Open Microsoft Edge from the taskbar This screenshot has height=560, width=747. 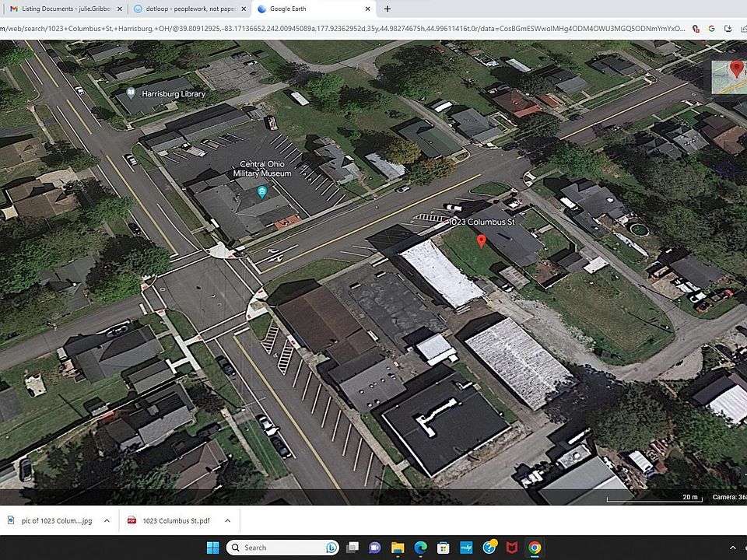point(421,548)
